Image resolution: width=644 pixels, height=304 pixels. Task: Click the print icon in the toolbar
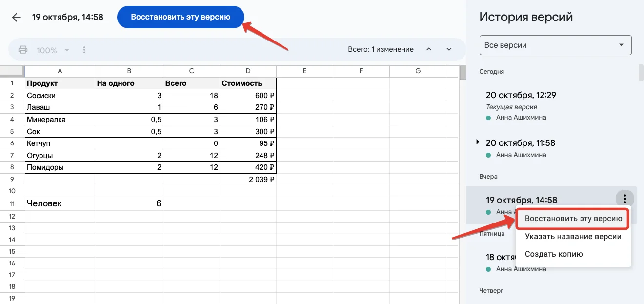(23, 50)
